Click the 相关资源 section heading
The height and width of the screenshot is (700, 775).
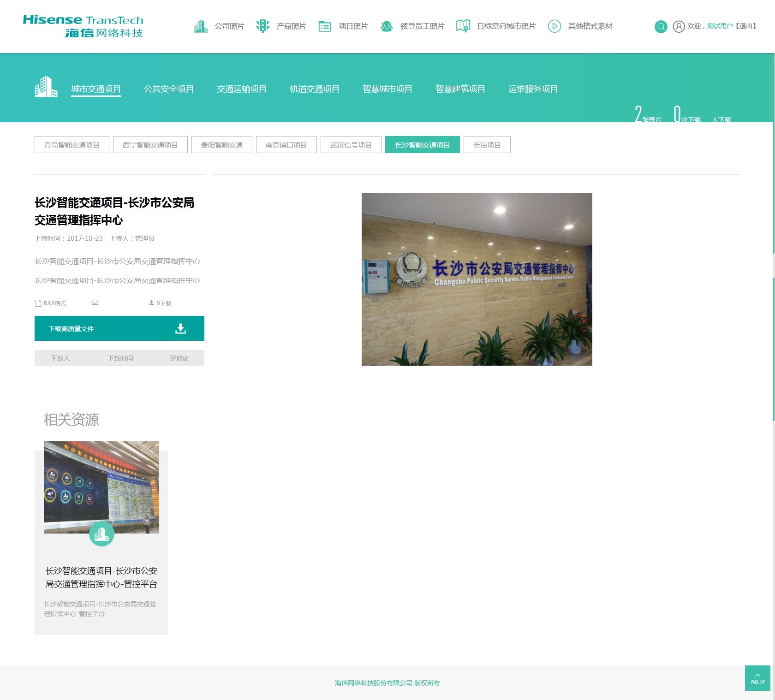tap(72, 420)
